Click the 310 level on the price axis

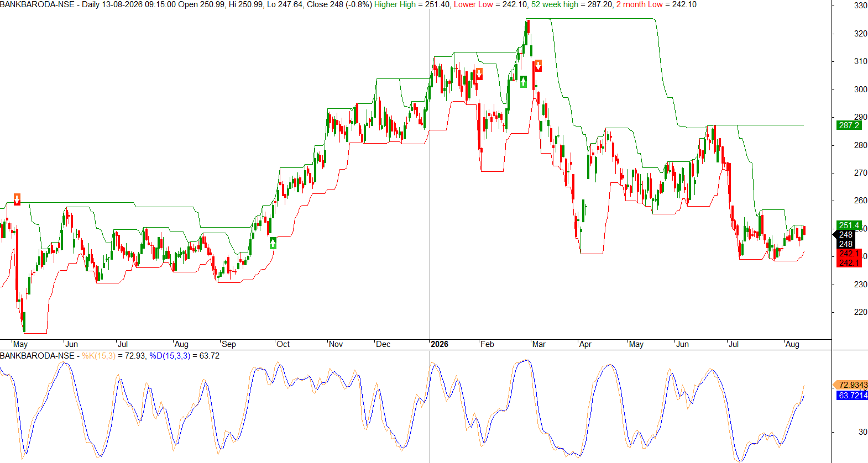(861, 61)
